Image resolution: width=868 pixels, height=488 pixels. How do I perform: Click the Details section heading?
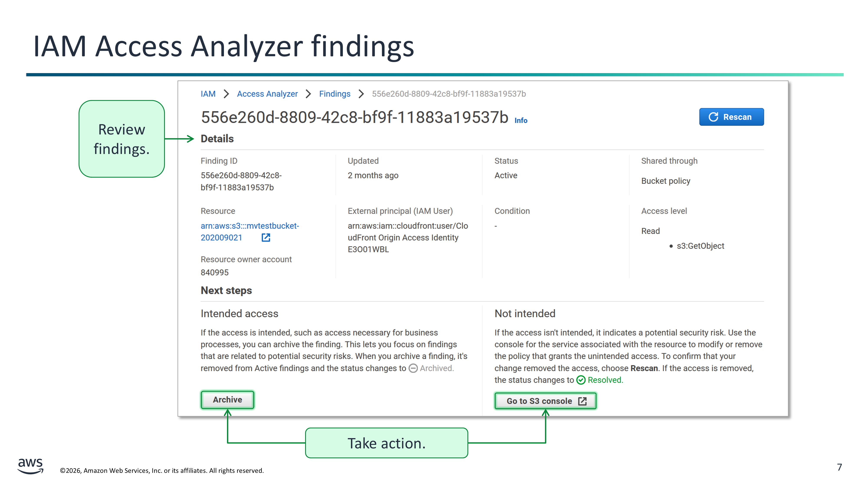[217, 139]
